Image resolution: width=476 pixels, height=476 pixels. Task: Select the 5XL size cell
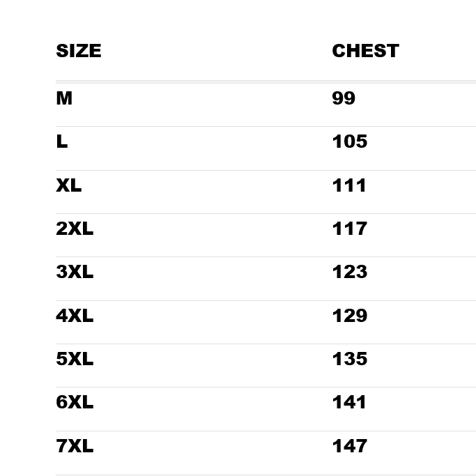pyautogui.click(x=75, y=359)
